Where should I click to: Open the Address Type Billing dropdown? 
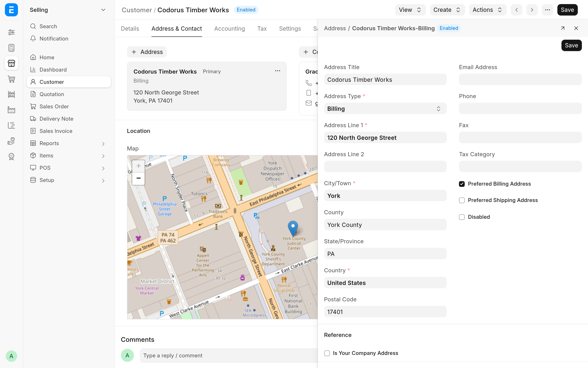[385, 109]
